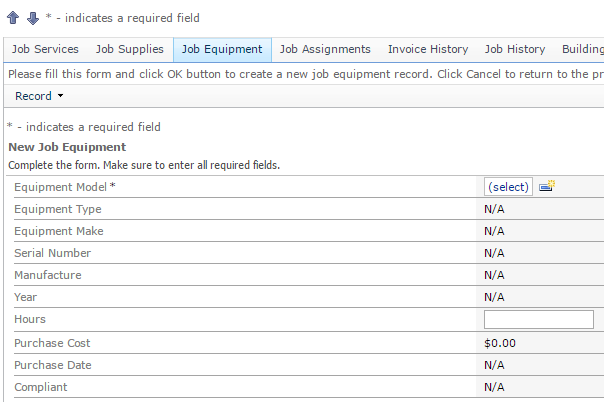Image resolution: width=604 pixels, height=402 pixels.
Task: Open the Job History tab
Action: (x=515, y=49)
